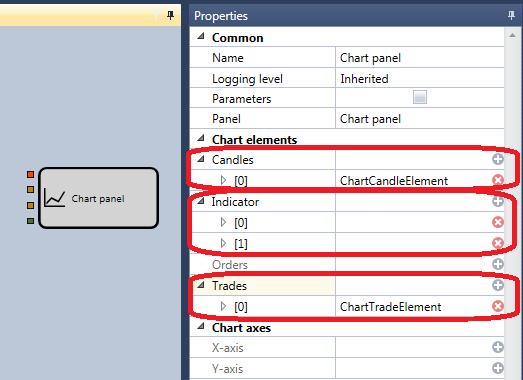Expand Trades item [0]
The width and height of the screenshot is (523, 380).
pyautogui.click(x=223, y=306)
